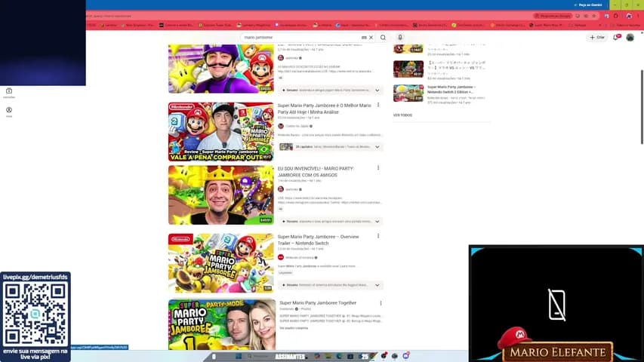Click the YouTube search magnifier button

383,38
